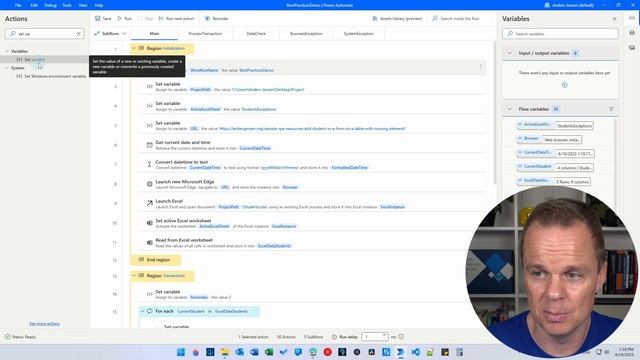Open the File menu
The height and width of the screenshot is (360, 640).
[18, 5]
